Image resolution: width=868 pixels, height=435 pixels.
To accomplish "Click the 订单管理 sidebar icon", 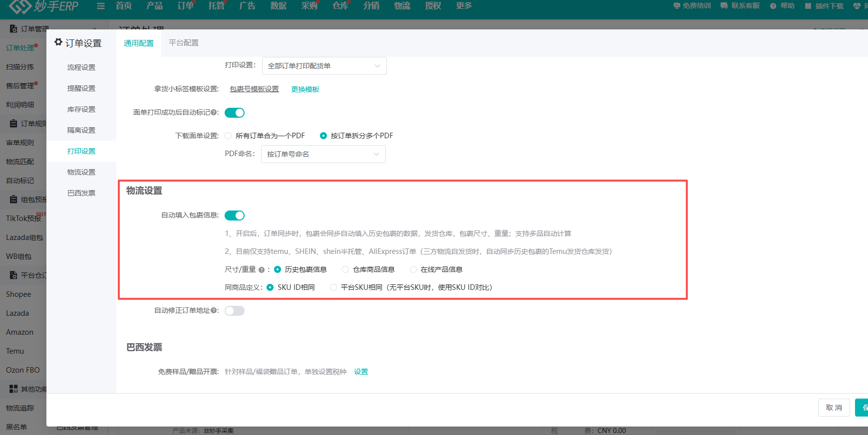I will (13, 29).
